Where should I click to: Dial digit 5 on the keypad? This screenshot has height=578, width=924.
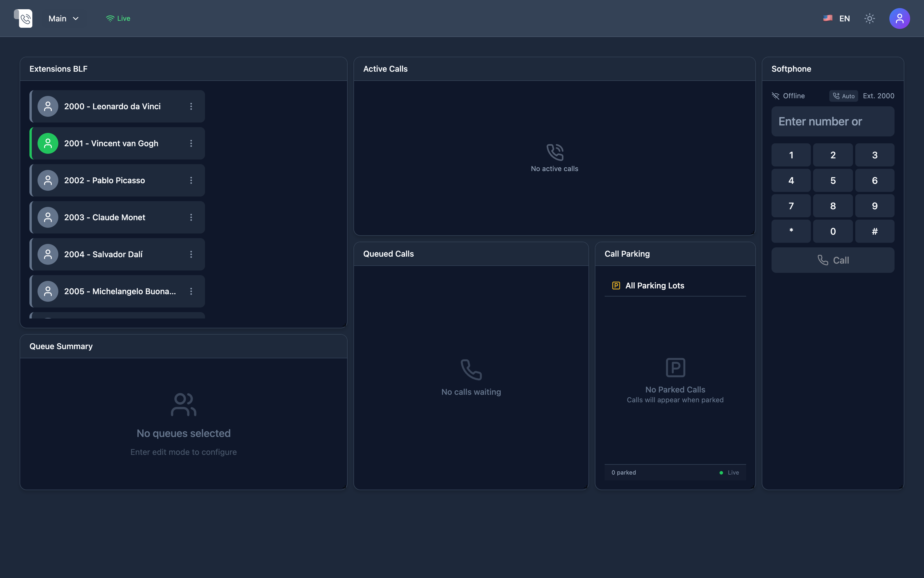[833, 180]
